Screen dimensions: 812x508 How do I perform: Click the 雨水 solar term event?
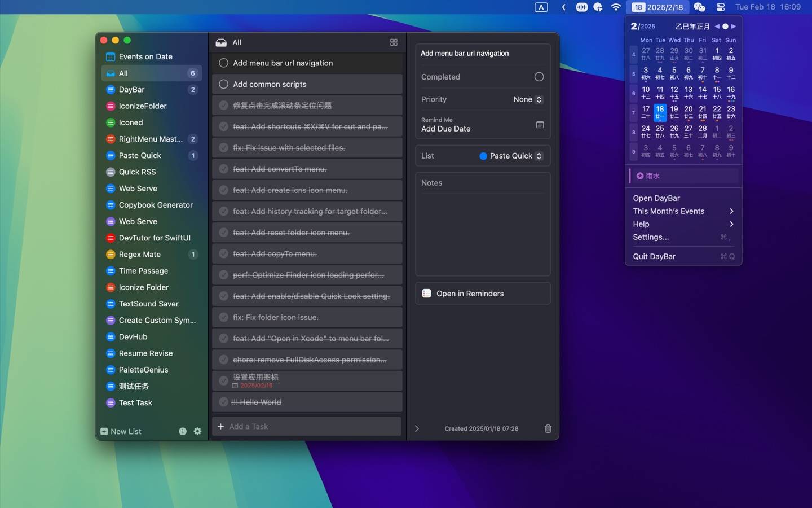(x=683, y=176)
